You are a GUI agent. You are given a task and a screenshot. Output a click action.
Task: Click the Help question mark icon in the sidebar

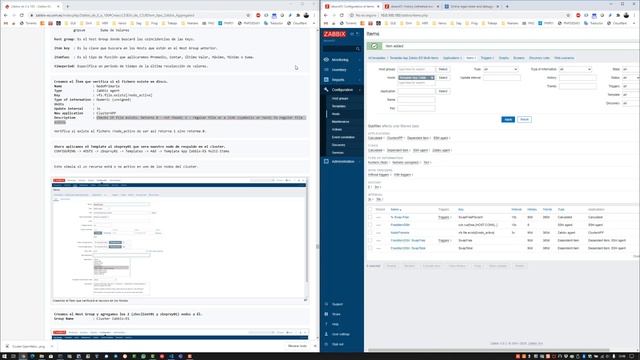[x=326, y=324]
